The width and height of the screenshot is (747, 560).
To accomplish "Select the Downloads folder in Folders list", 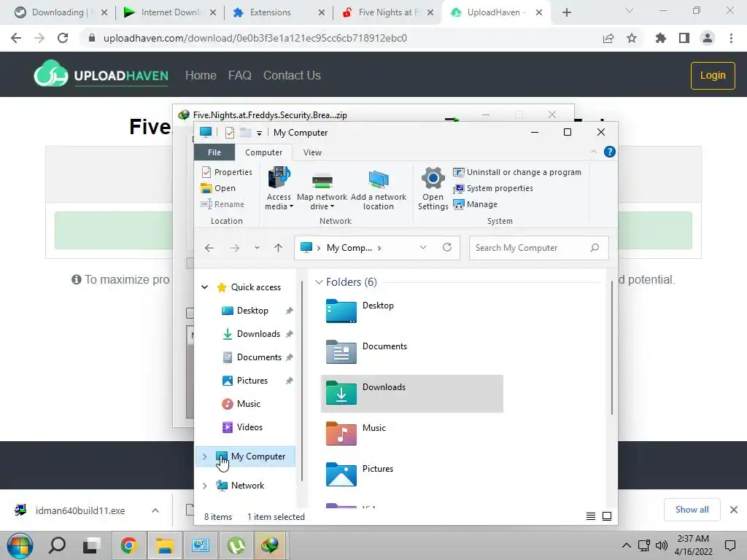I will pos(412,393).
